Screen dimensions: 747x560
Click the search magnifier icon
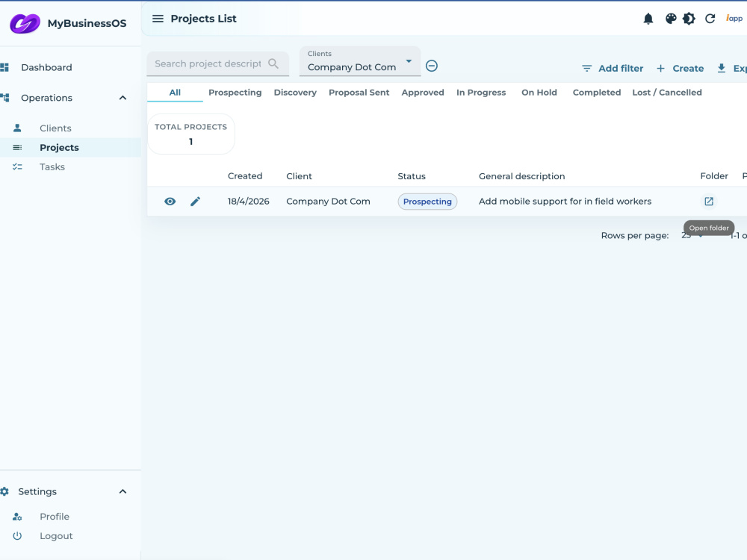(273, 63)
